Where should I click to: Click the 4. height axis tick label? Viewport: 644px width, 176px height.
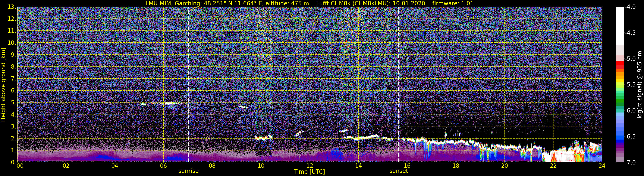point(13,115)
